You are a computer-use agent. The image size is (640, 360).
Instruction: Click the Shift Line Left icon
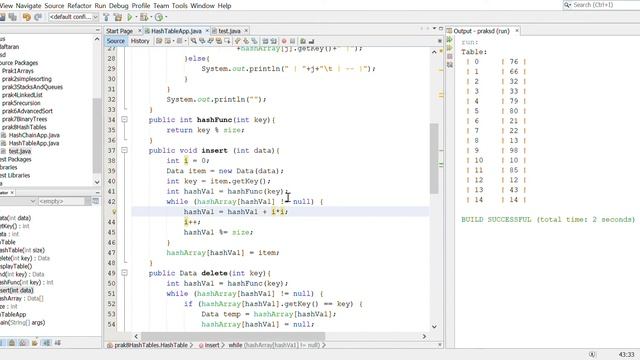(x=265, y=41)
